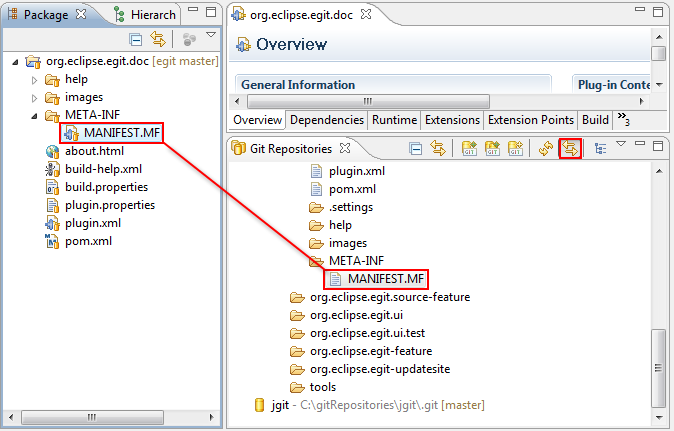
Task: Select the org.eclipse.egit.doc editor tab
Action: (x=301, y=15)
